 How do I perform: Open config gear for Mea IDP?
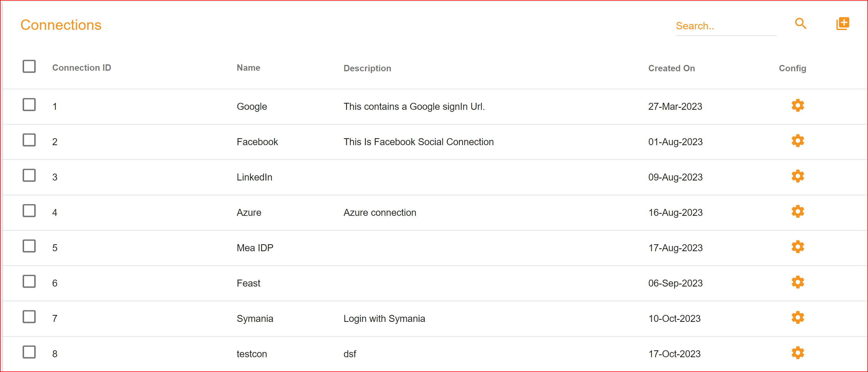pos(797,247)
